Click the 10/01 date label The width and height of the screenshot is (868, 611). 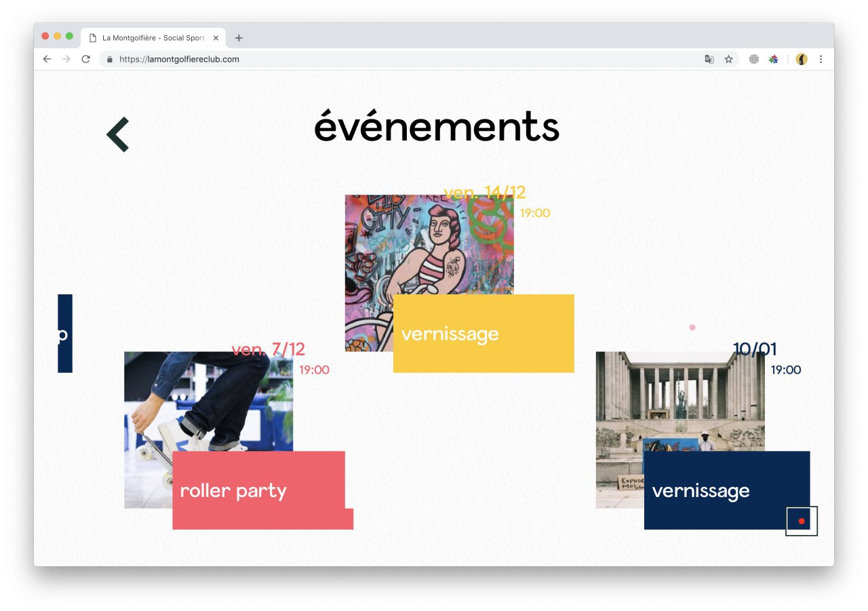point(755,349)
